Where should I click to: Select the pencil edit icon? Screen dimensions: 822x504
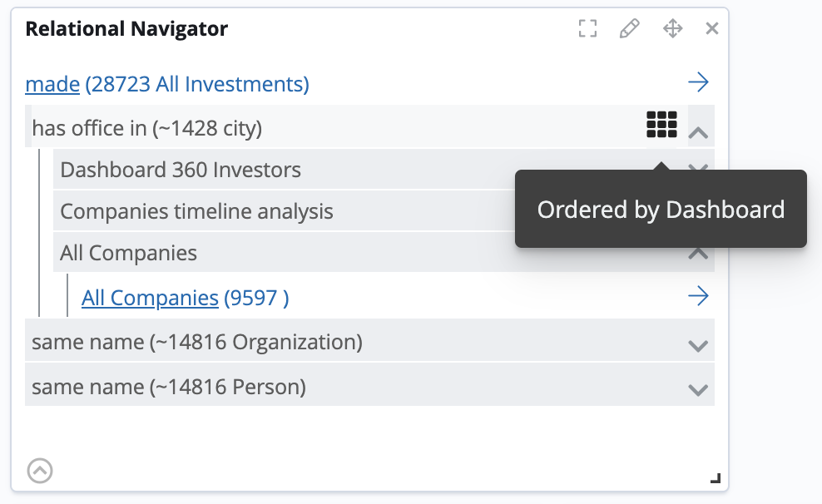pos(629,27)
